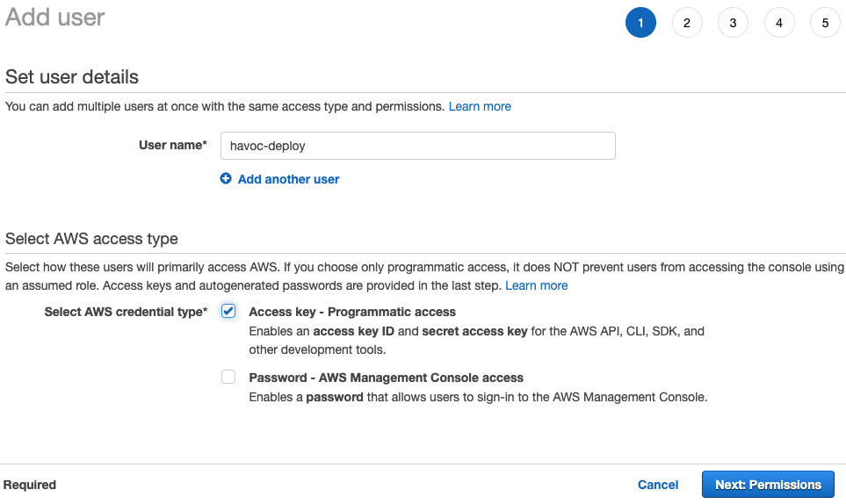Open Learn more link under Set user details
Viewport: 846px width, 504px height.
point(480,106)
